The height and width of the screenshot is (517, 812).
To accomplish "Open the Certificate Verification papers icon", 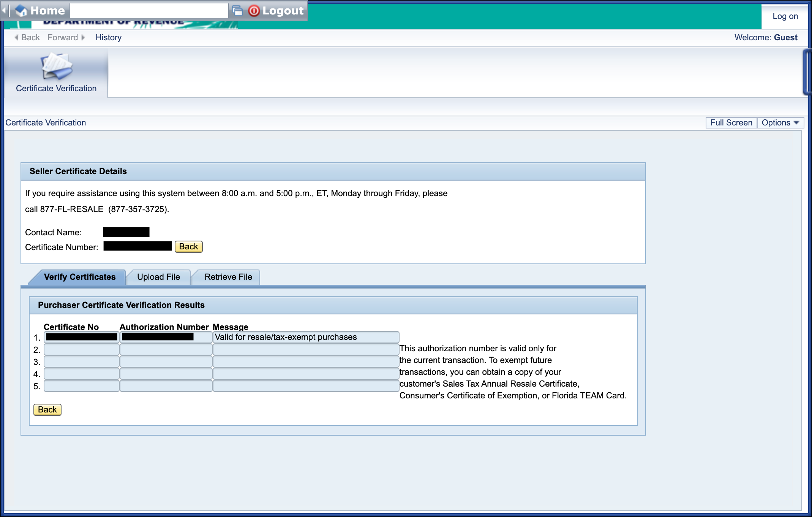I will tap(57, 66).
